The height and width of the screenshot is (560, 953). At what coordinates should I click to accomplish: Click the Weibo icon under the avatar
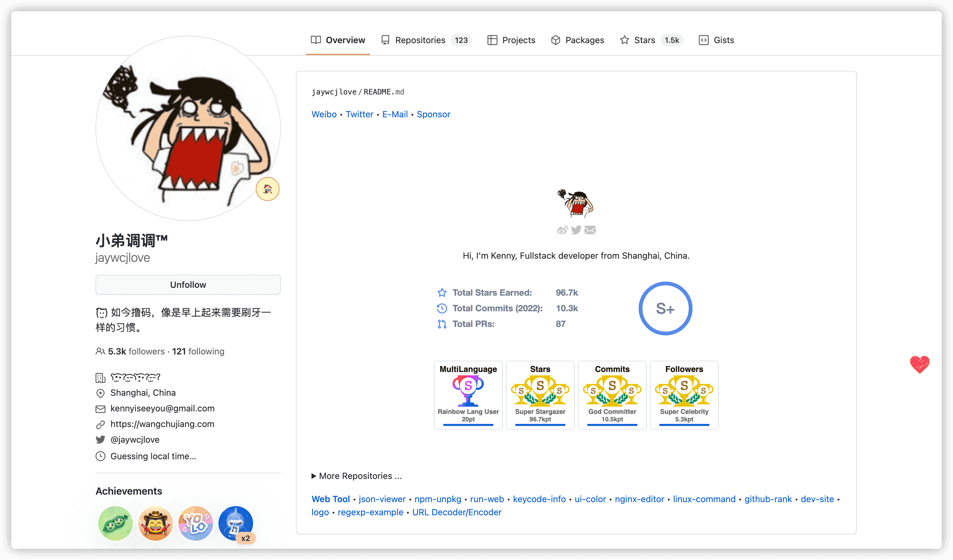point(562,230)
